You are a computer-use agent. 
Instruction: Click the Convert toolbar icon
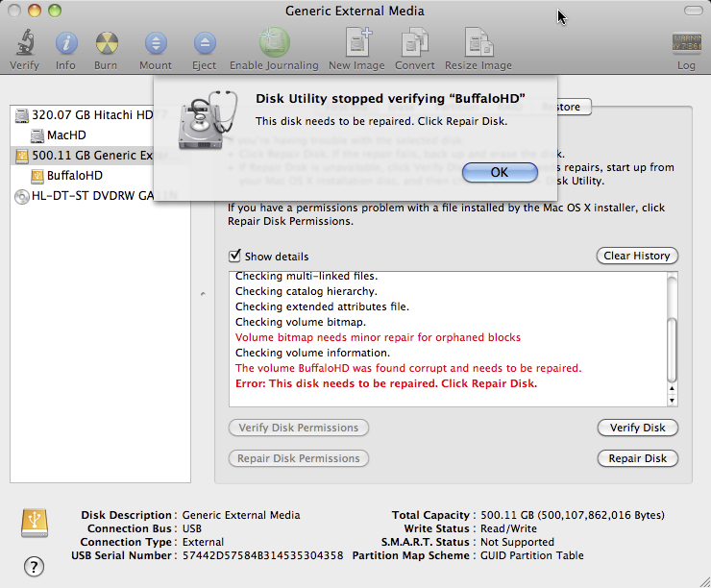coord(415,42)
